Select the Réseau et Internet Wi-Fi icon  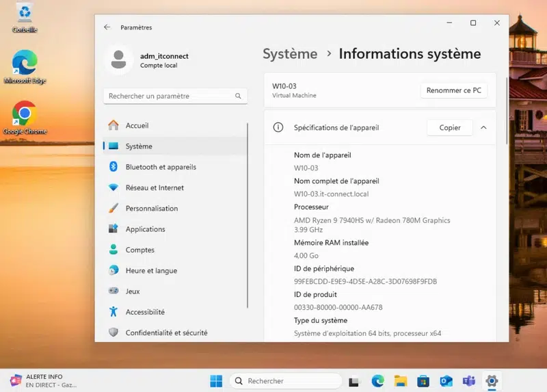(114, 187)
